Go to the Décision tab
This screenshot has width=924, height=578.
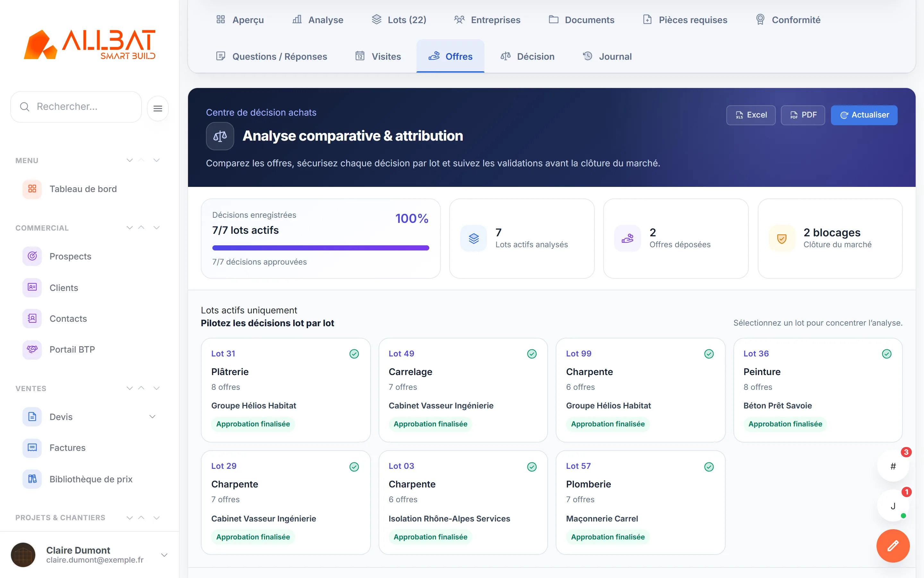pos(527,57)
